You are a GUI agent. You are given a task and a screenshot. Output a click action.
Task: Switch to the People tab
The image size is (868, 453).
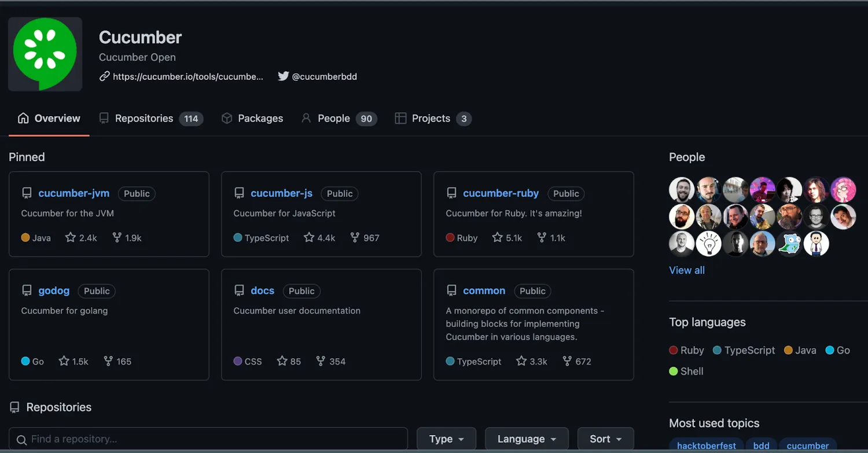pos(339,119)
